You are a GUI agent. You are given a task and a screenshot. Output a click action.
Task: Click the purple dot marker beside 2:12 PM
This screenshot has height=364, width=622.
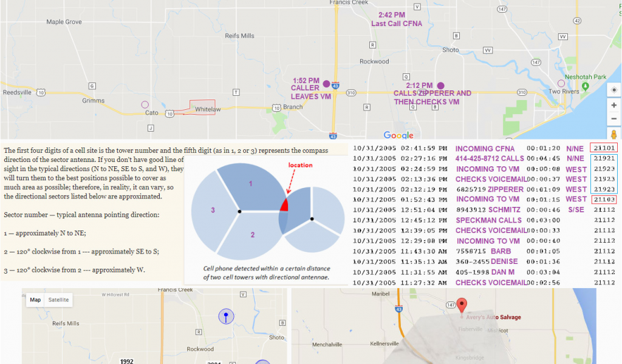coord(440,86)
